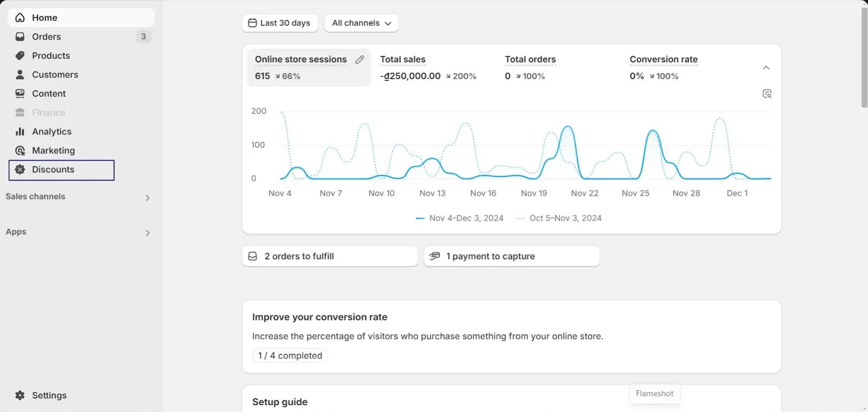Click Improve your conversion rate heading

coord(320,317)
